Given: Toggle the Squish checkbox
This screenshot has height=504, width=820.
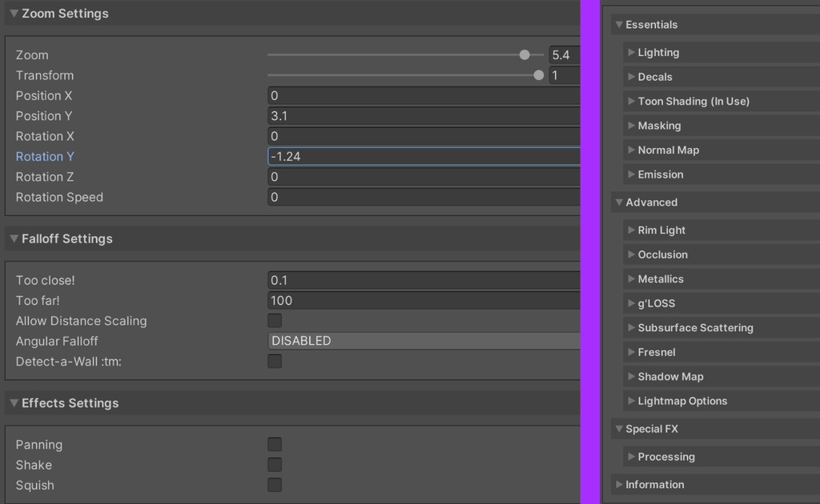Looking at the screenshot, I should coord(275,485).
